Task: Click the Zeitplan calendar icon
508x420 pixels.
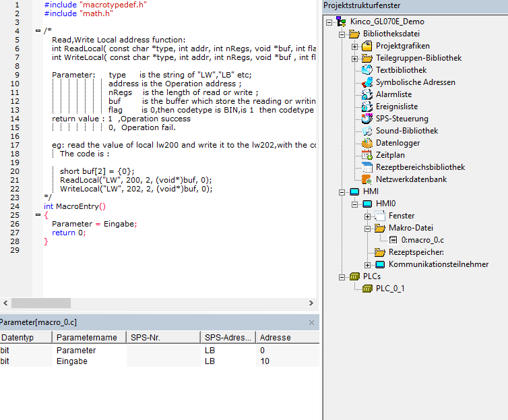Action: 367,155
